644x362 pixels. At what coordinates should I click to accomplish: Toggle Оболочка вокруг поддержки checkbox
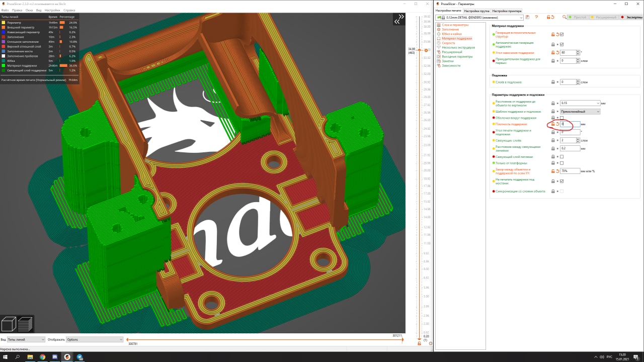pyautogui.click(x=562, y=118)
